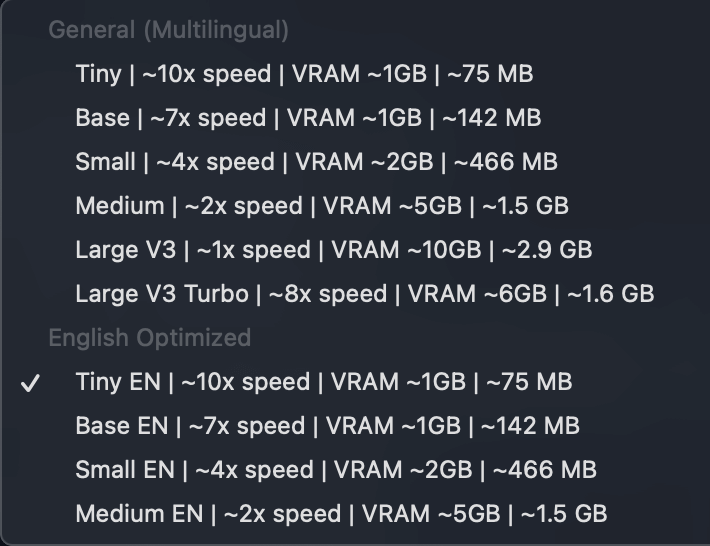Click the checked Tiny EN option
Image resolution: width=710 pixels, height=546 pixels.
tap(323, 382)
